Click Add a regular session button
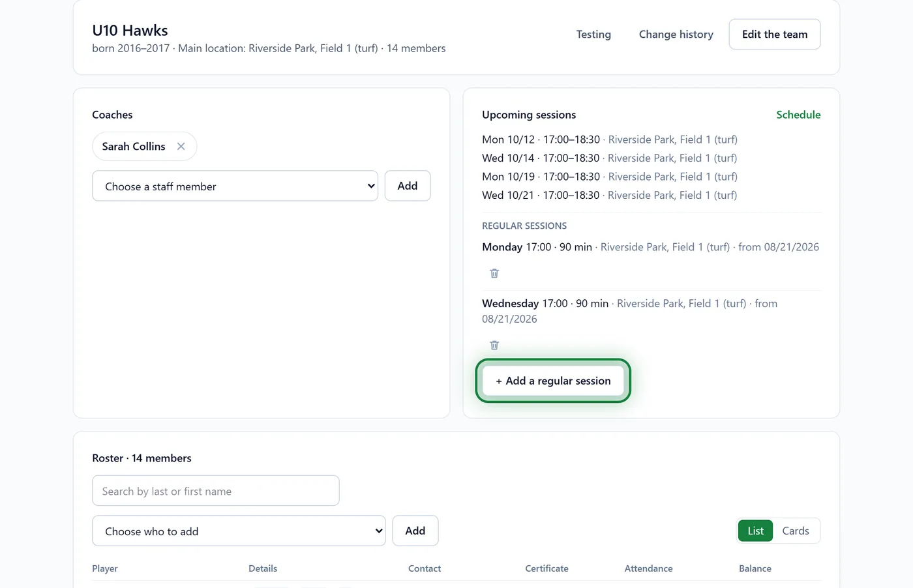The image size is (913, 588). pos(553,381)
